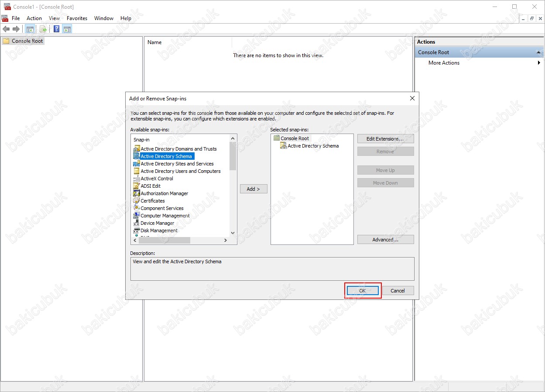This screenshot has width=545, height=392.
Task: Click the snap-in list horizontal scroll right arrow
Action: (x=226, y=241)
